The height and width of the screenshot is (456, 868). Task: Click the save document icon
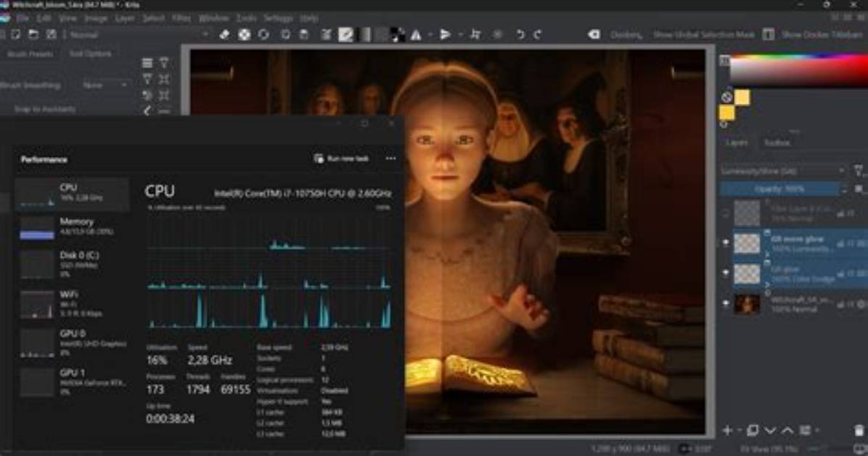[x=51, y=34]
